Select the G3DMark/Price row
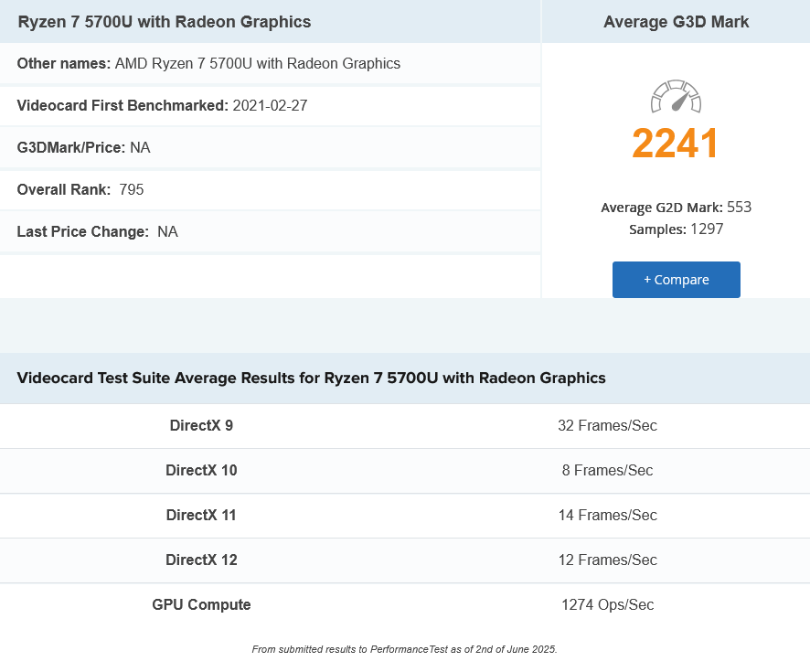This screenshot has height=672, width=810. 83,147
